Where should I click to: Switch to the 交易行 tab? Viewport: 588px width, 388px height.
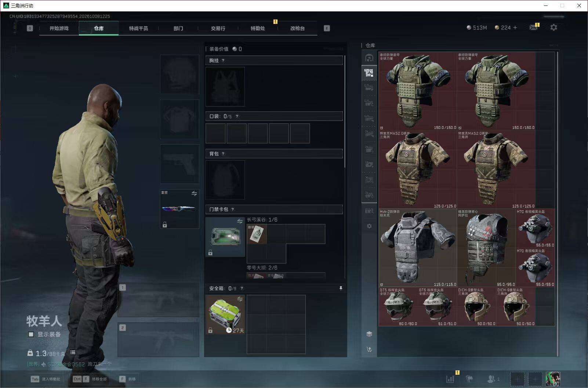[218, 28]
